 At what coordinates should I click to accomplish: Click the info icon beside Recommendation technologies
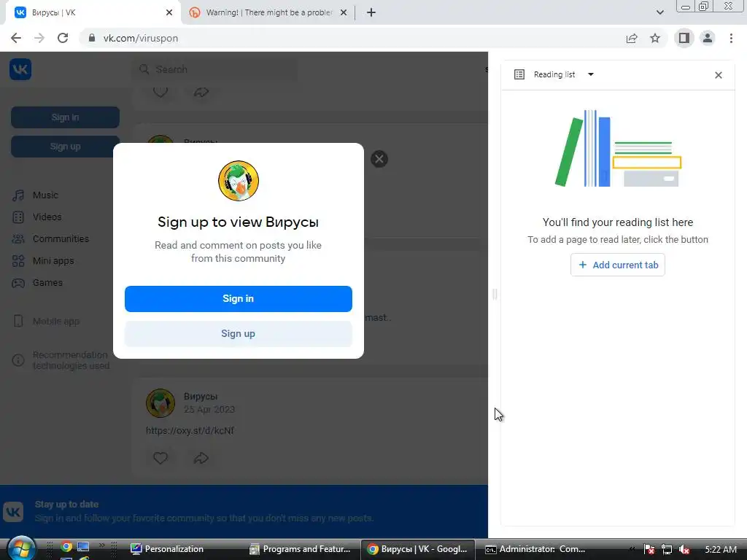pos(18,360)
